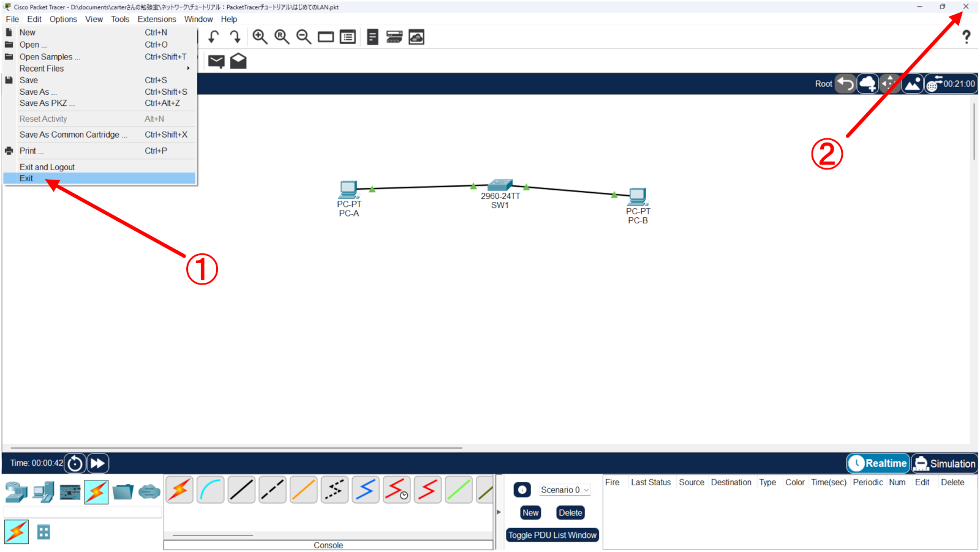
Task: Toggle PDU List Window
Action: [x=552, y=535]
